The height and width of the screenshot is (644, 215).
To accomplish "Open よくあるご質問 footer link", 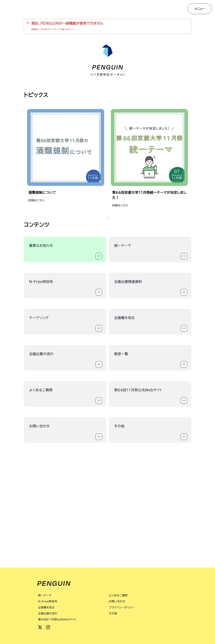I will [x=118, y=596].
